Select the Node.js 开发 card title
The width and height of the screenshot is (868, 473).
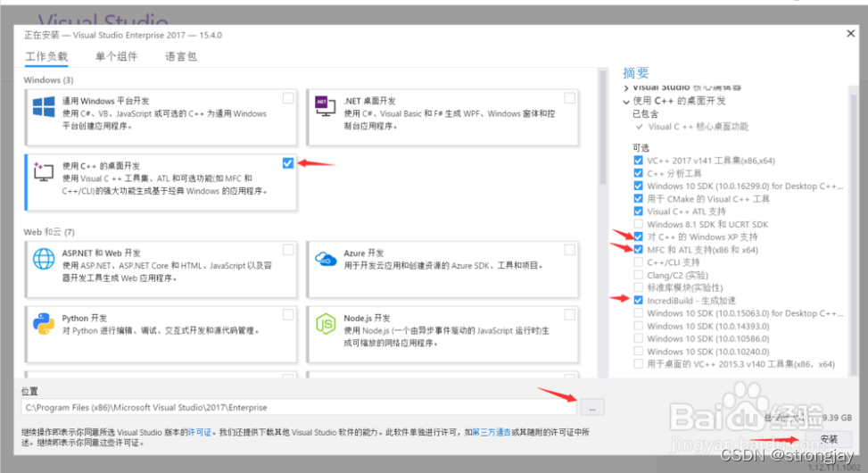pos(367,318)
